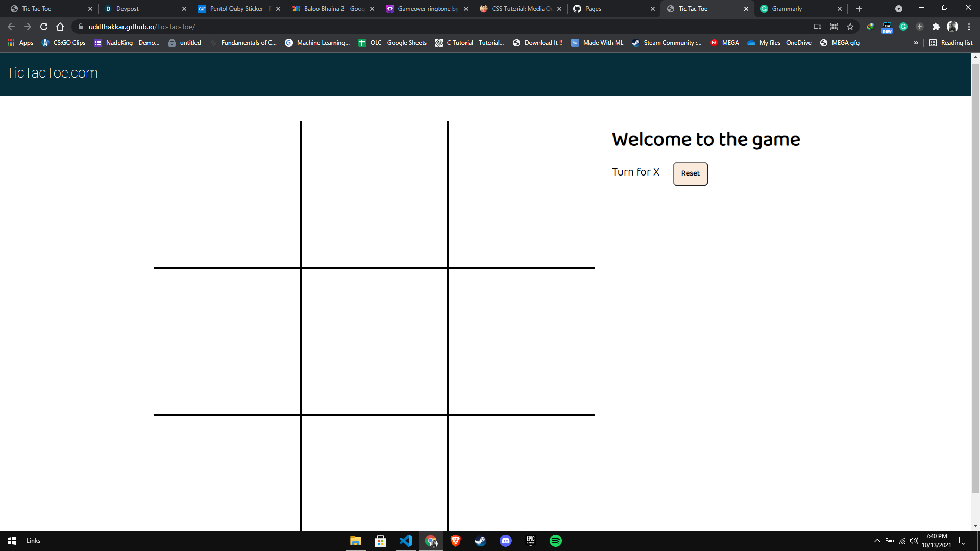Open the OLC - Google Sheets bookmark
Image resolution: width=980 pixels, height=551 pixels.
393,43
